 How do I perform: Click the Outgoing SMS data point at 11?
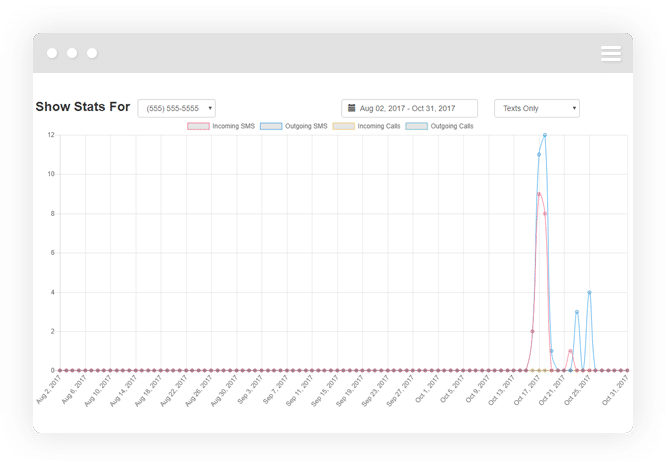click(x=539, y=155)
